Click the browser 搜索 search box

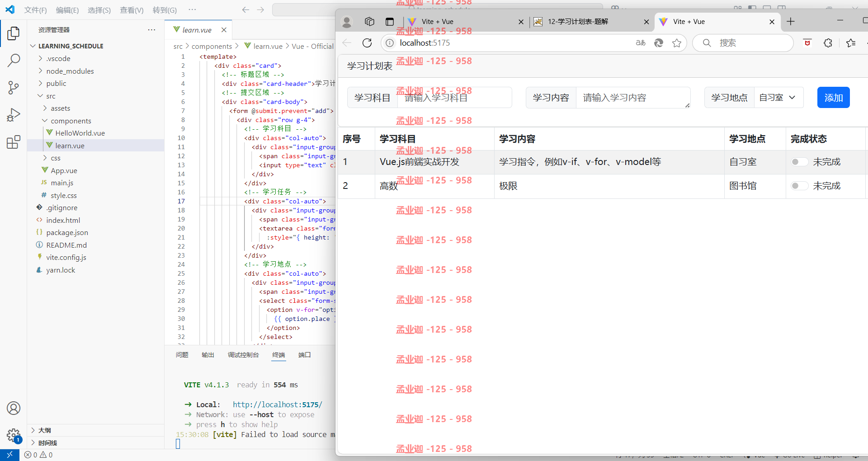[743, 43]
